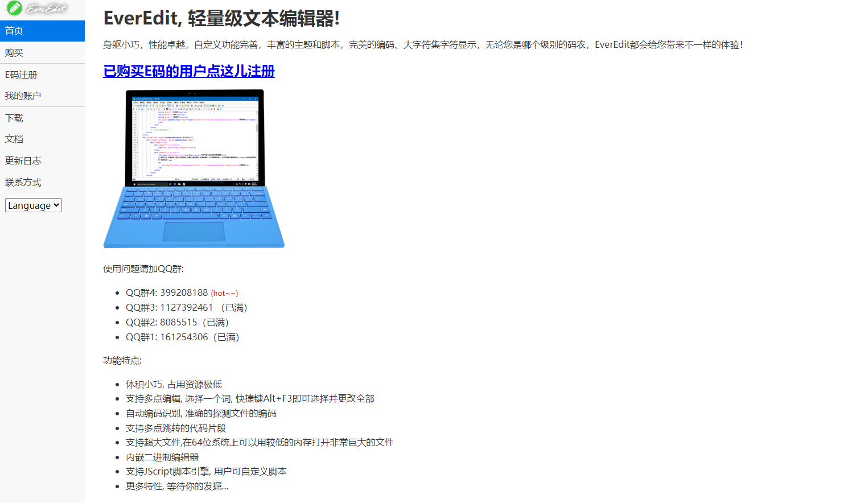This screenshot has height=503, width=868.
Task: Click the bullet 内嵌二进制编辑器
Action: [159, 457]
